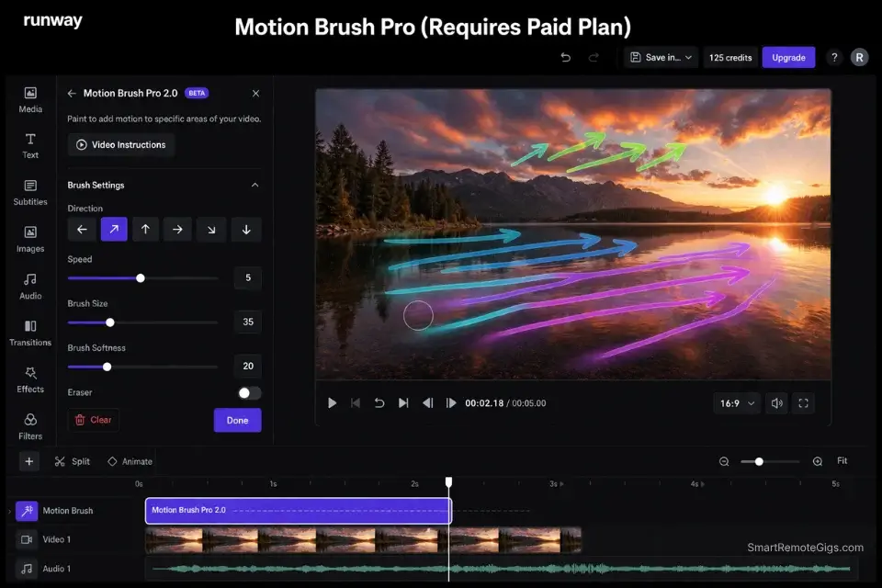882x588 pixels.
Task: Adjust the Speed slider handle
Action: click(140, 277)
